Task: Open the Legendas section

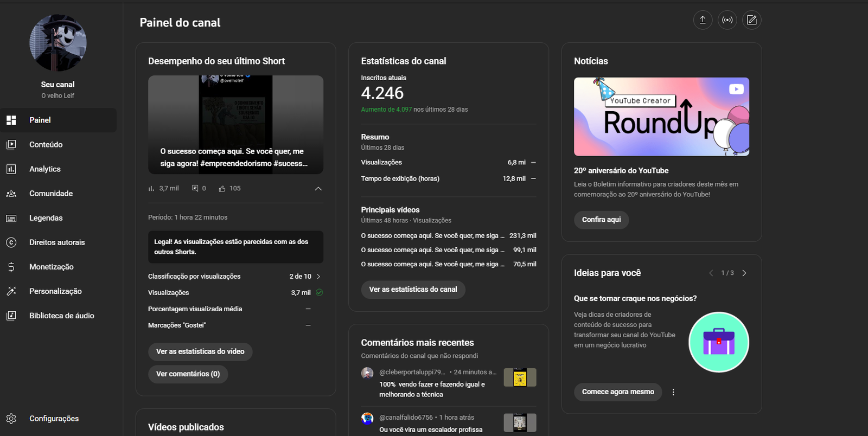Action: point(58,218)
